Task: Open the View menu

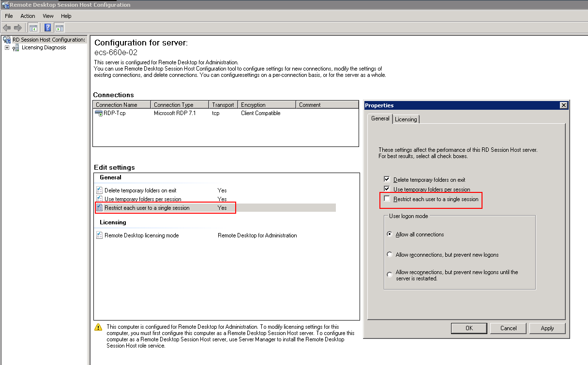Action: pyautogui.click(x=48, y=16)
